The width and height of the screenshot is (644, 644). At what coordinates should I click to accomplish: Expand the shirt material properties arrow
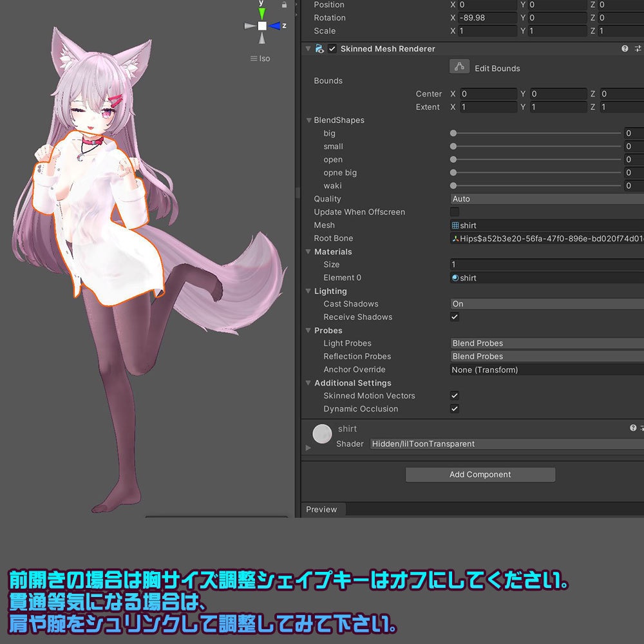[x=308, y=448]
